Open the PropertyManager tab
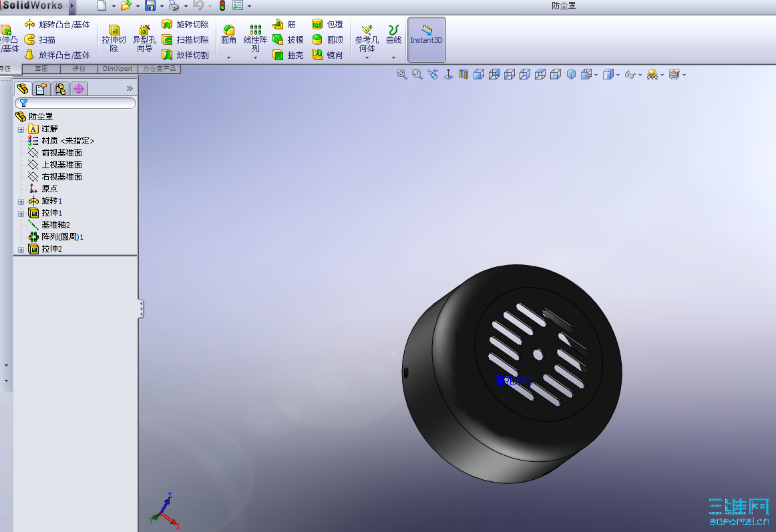 click(41, 89)
